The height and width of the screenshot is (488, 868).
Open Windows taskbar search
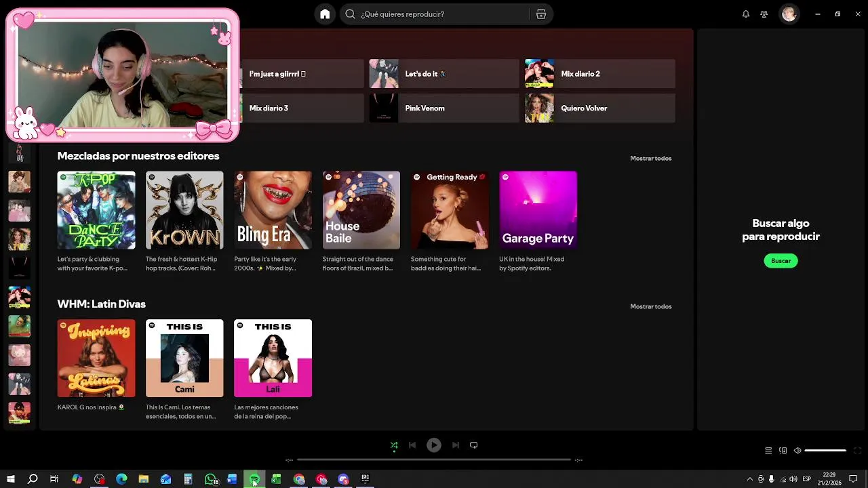point(33,479)
